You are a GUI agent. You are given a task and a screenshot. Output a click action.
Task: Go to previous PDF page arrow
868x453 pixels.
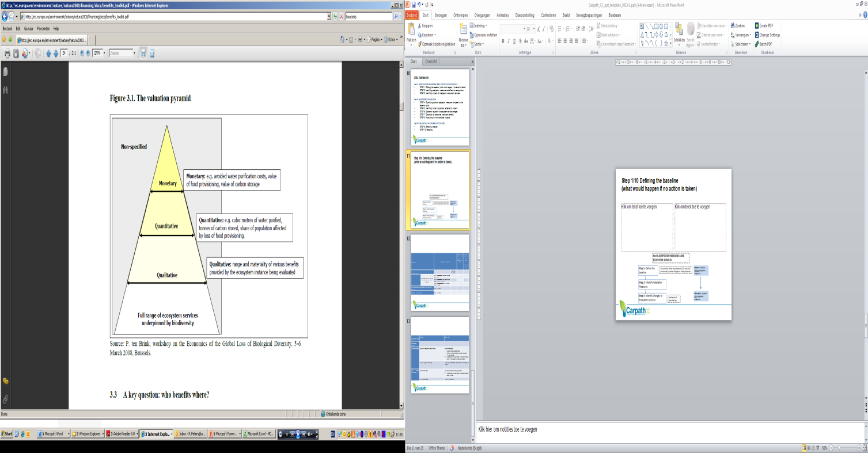pyautogui.click(x=49, y=53)
